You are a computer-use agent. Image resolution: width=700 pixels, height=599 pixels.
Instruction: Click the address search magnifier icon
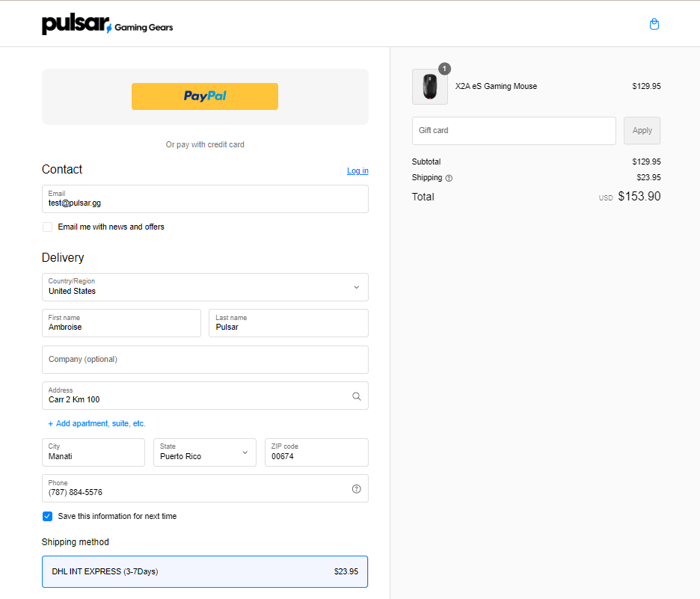[356, 396]
